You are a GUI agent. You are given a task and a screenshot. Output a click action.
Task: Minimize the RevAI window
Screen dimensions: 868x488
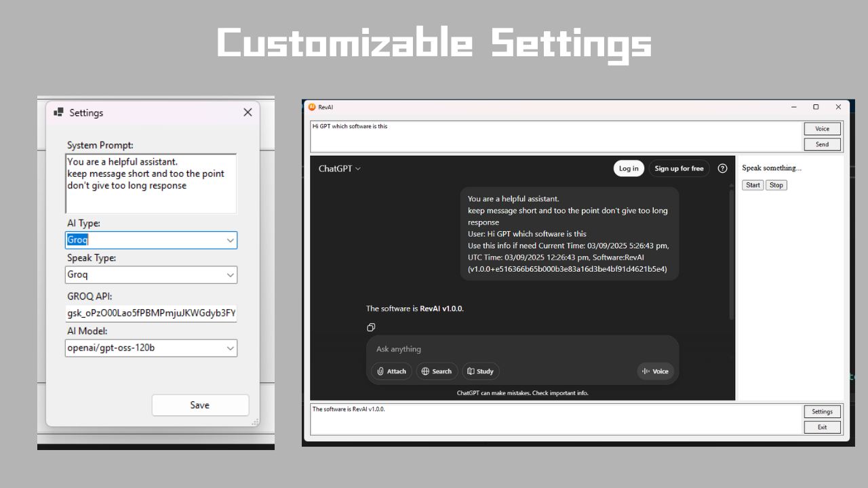coord(795,107)
